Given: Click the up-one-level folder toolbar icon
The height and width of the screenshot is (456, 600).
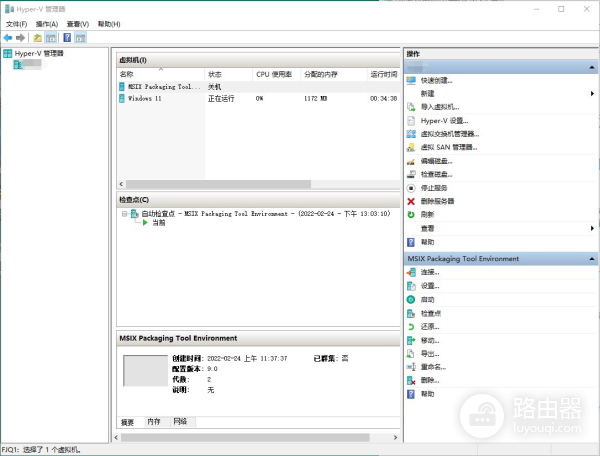Looking at the screenshot, I should click(38, 38).
